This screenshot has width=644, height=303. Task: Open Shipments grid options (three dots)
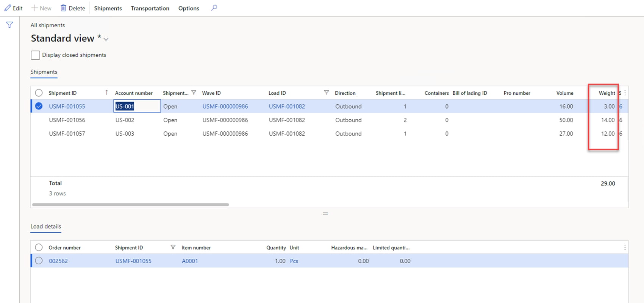pyautogui.click(x=625, y=93)
